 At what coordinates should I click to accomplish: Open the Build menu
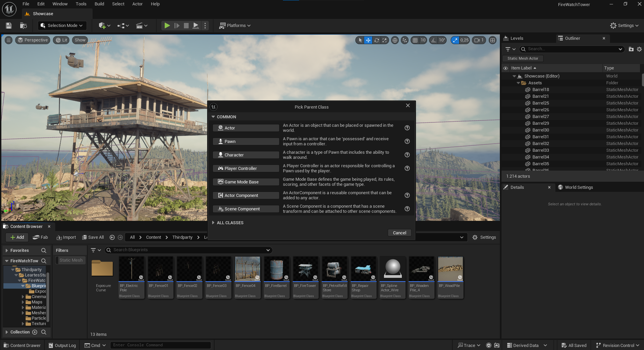99,4
